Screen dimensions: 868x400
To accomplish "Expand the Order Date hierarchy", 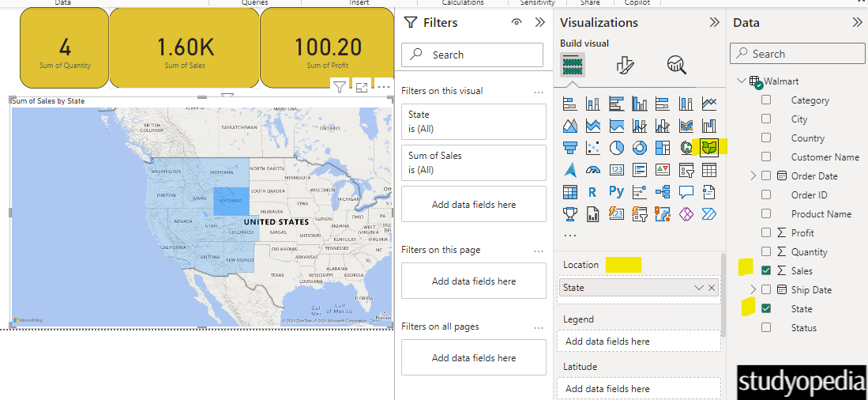I will [x=753, y=176].
